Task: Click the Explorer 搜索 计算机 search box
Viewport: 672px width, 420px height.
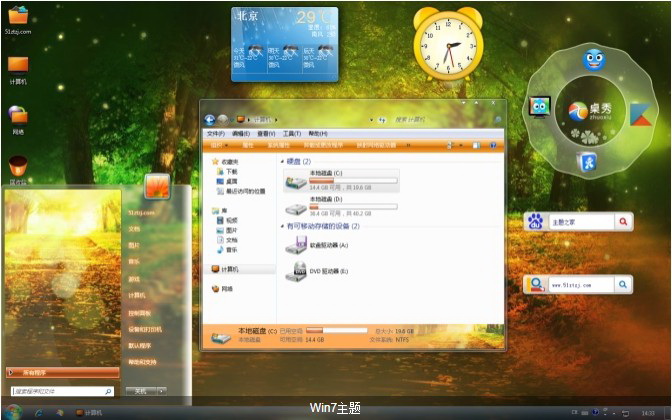Action: [447, 120]
